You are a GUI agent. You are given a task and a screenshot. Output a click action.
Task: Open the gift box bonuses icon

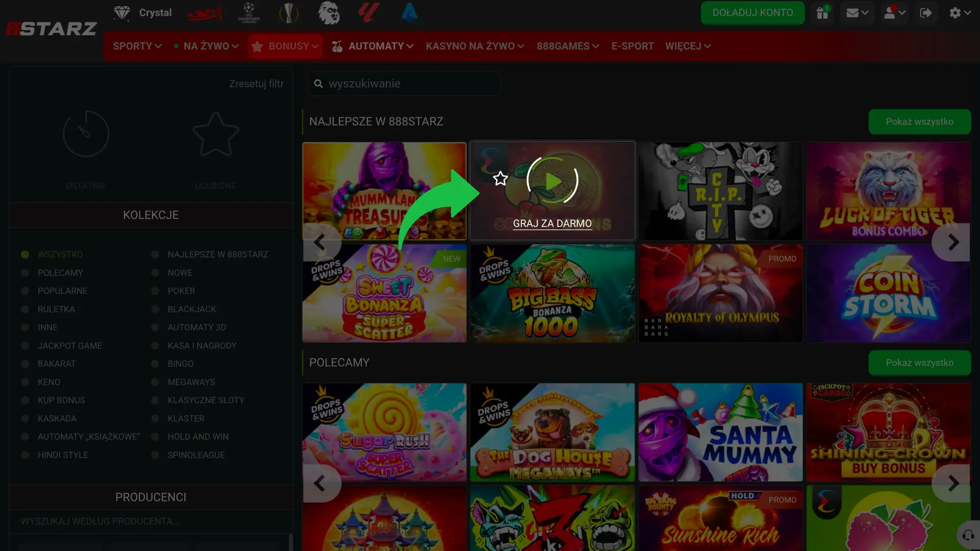[x=822, y=13]
